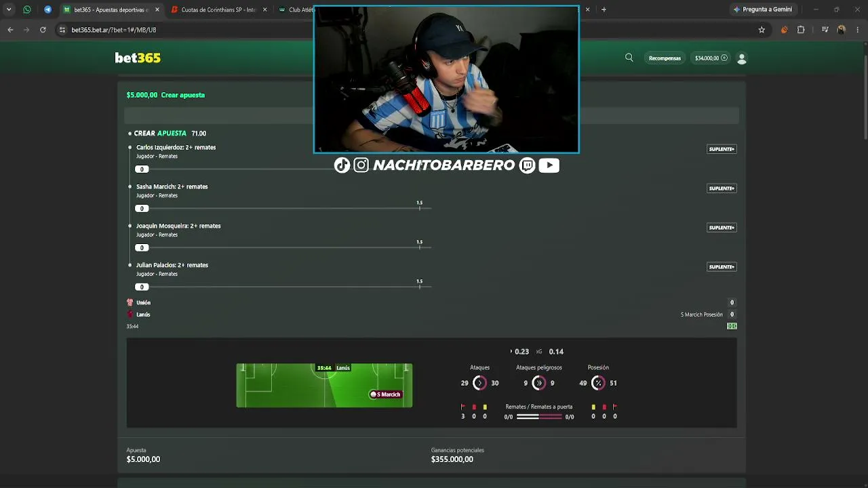This screenshot has height=488, width=868.
Task: Click the bet365 logo
Action: click(x=138, y=58)
